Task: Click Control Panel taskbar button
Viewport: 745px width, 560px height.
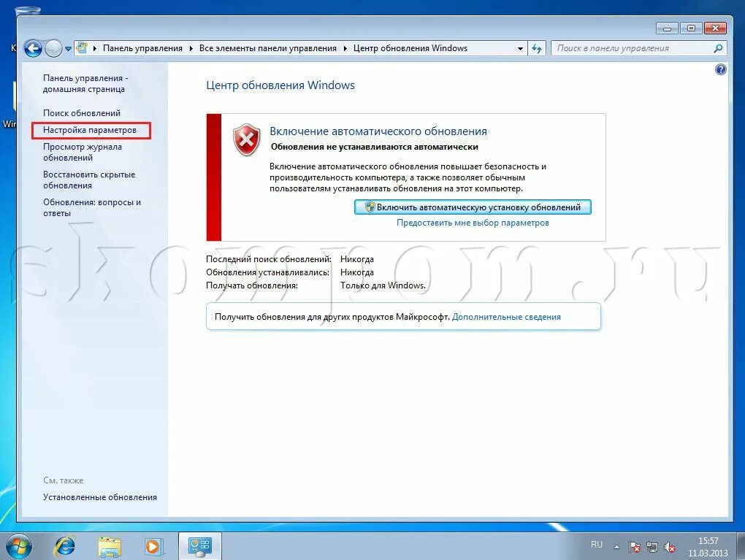Action: point(199,546)
